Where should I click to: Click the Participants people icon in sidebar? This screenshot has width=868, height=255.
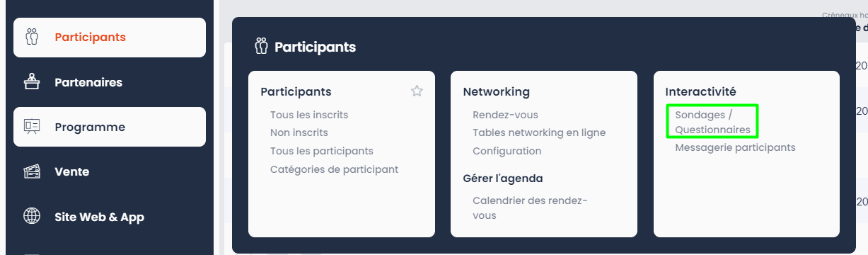pos(31,37)
